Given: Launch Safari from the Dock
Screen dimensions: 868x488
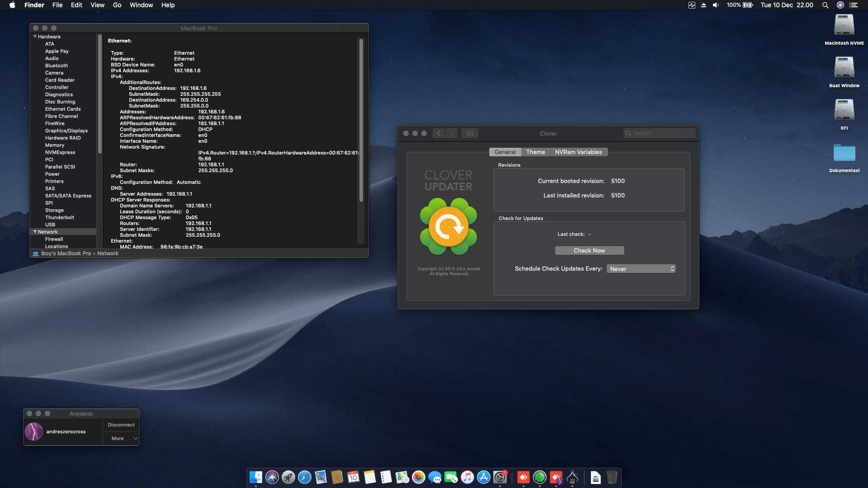Looking at the screenshot, I should click(305, 478).
